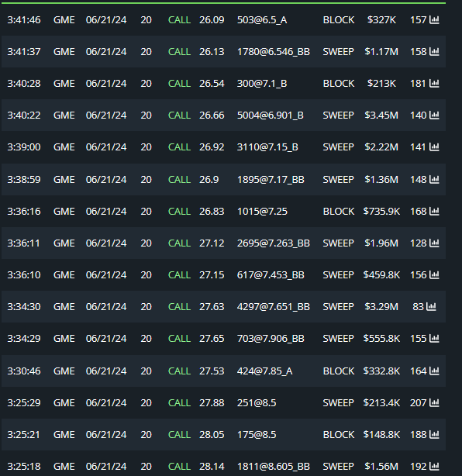
Task: Open chart icon for 3:41:46 GME trade
Action: click(x=434, y=20)
